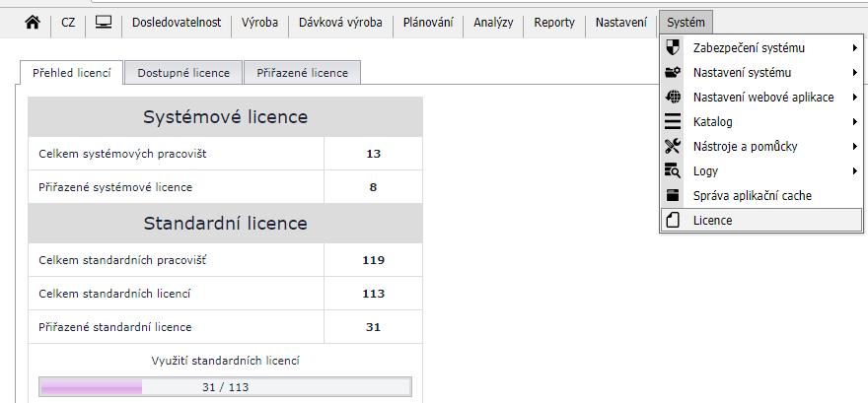Select Správa aplikační cache menu entry
Viewport: 868px width, 403px height.
click(x=752, y=195)
